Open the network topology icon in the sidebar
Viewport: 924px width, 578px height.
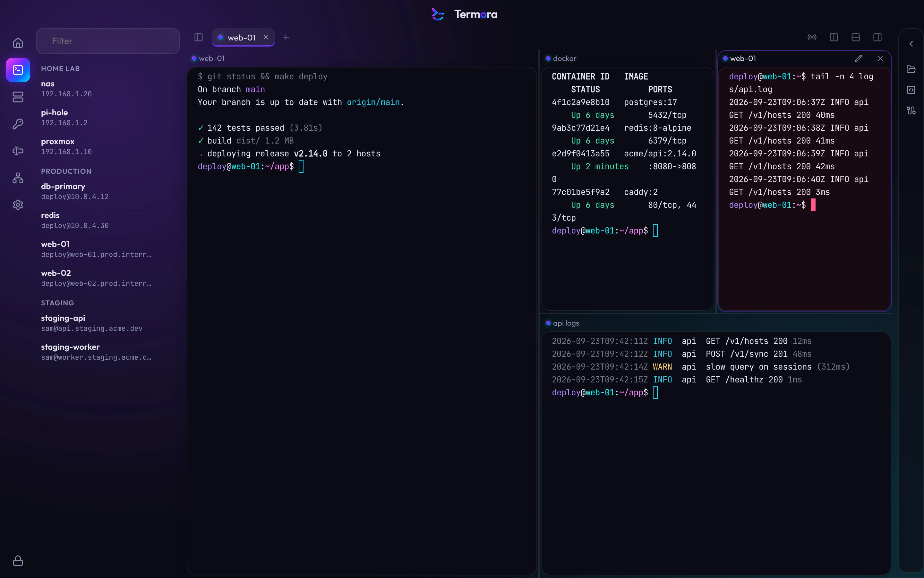tap(18, 178)
